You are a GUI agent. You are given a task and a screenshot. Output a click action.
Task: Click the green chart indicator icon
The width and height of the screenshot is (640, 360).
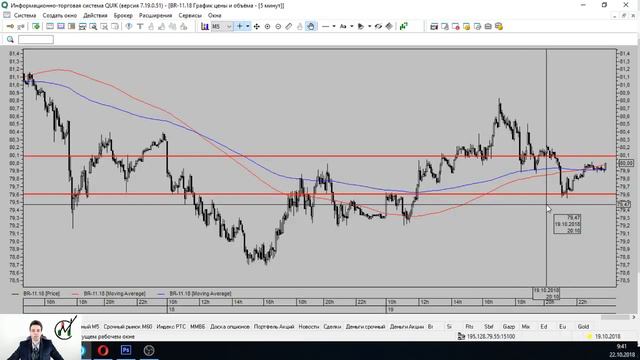point(404,27)
